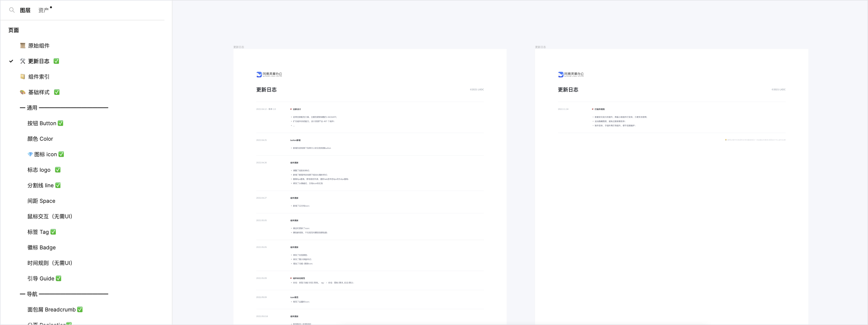Open the 原始组件 page
The height and width of the screenshot is (325, 868).
pyautogui.click(x=38, y=46)
